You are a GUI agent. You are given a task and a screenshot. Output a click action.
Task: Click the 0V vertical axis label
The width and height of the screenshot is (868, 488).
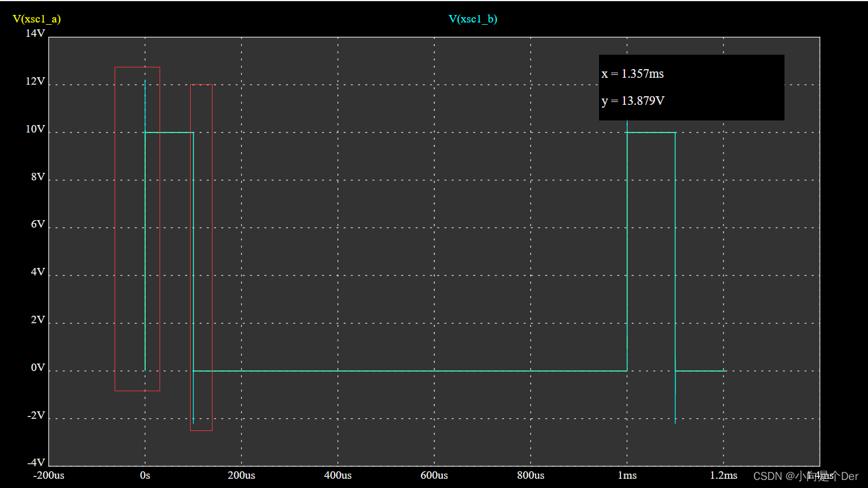point(38,368)
